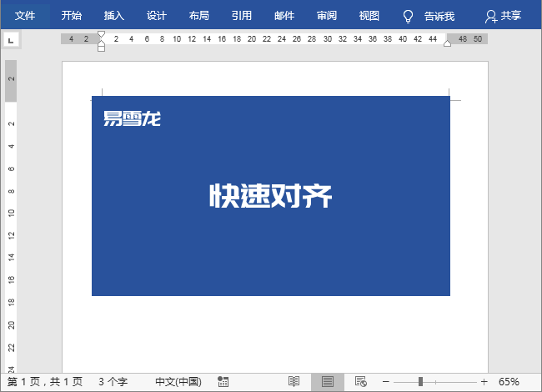Open the 插入 ribbon tab

114,16
